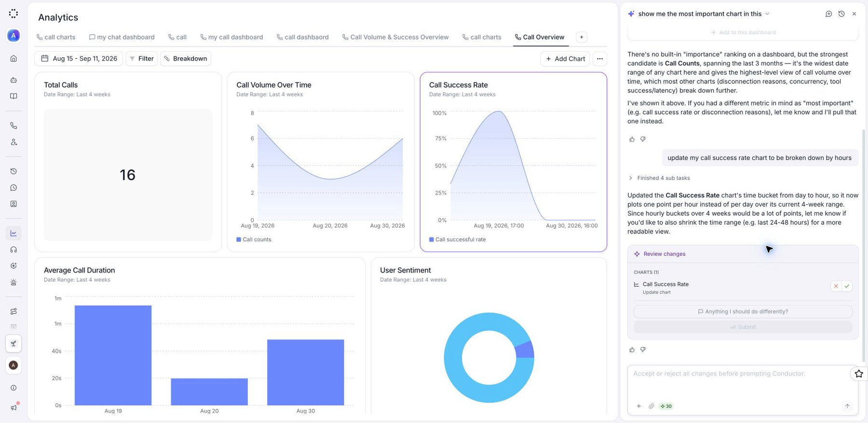Click the '30' credits badge
This screenshot has height=423, width=868.
tap(666, 406)
